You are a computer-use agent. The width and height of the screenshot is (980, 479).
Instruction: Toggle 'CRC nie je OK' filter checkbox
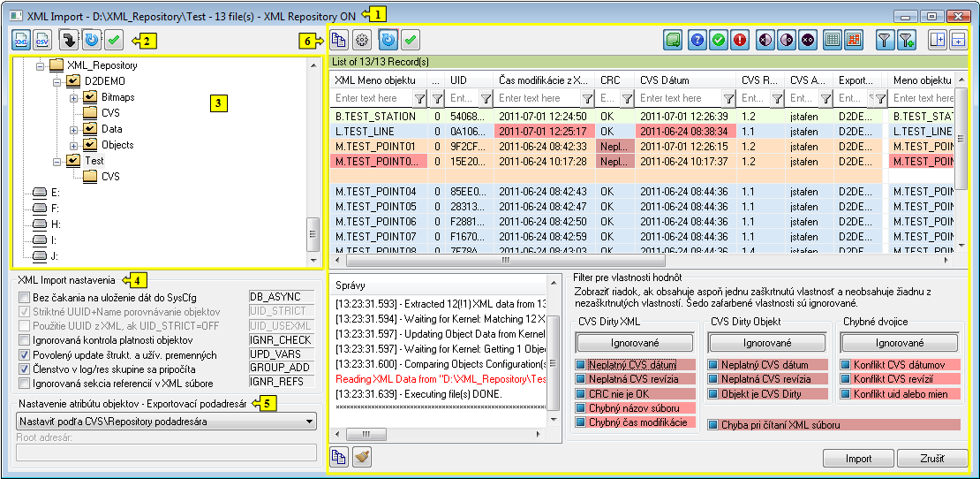coord(581,393)
